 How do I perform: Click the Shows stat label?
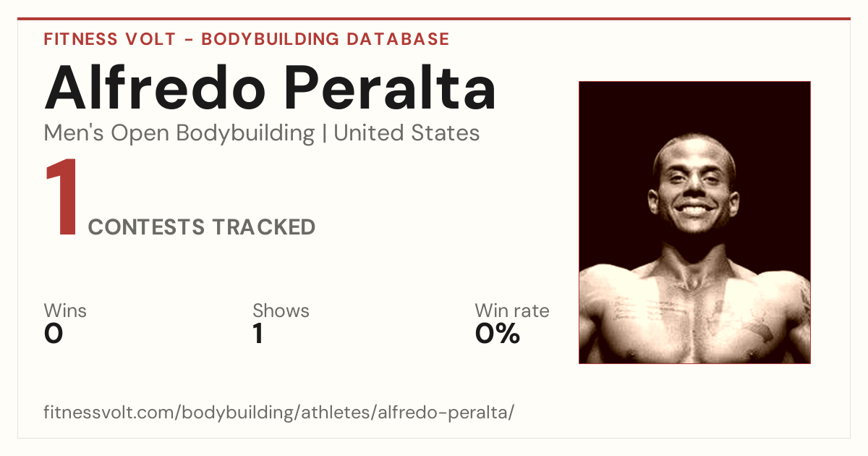pyautogui.click(x=281, y=311)
